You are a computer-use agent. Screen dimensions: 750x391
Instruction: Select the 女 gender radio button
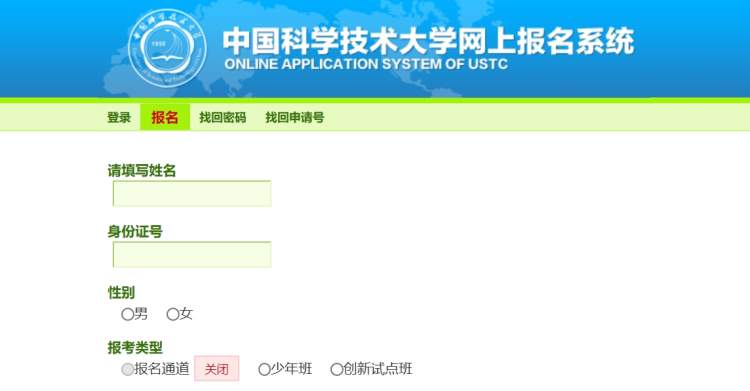click(173, 314)
